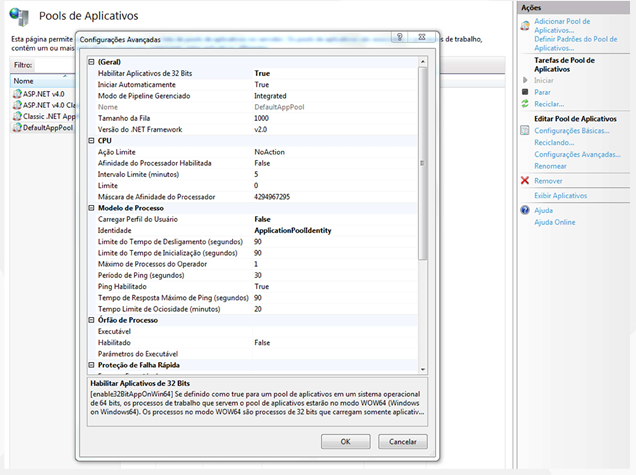This screenshot has width=636, height=475.
Task: Click the ApplicationPoolIdentity value
Action: (292, 230)
